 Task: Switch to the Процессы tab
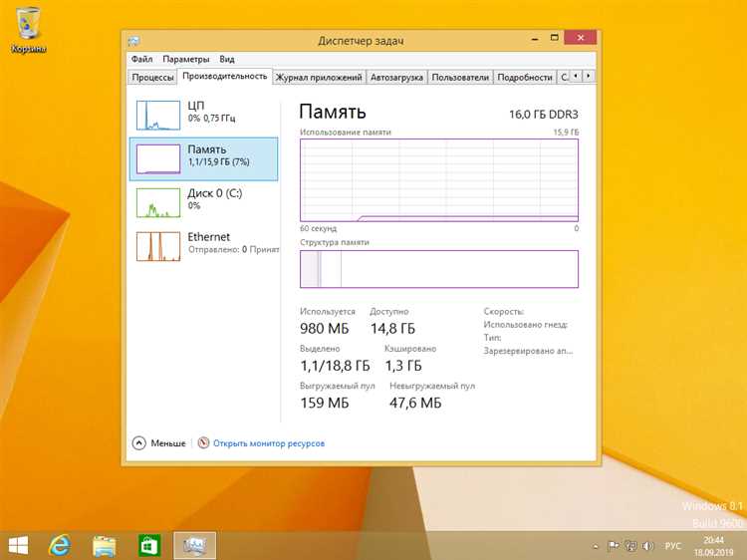[x=152, y=77]
